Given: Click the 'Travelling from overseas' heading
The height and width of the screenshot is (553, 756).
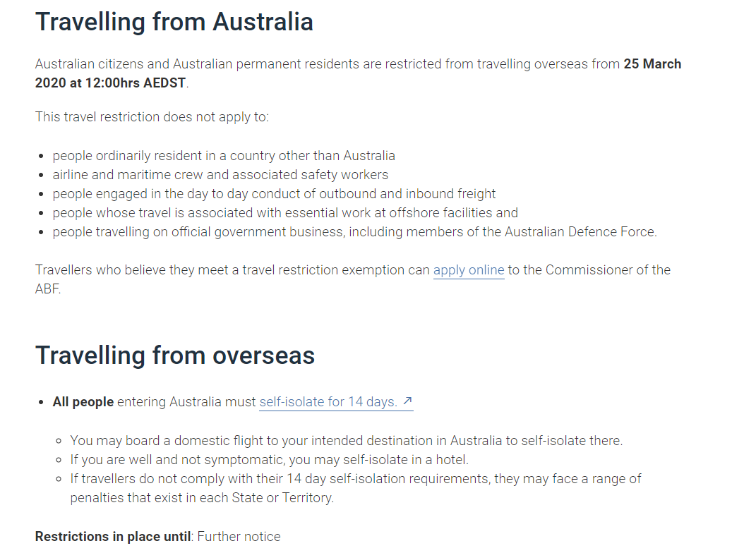Looking at the screenshot, I should click(x=175, y=355).
